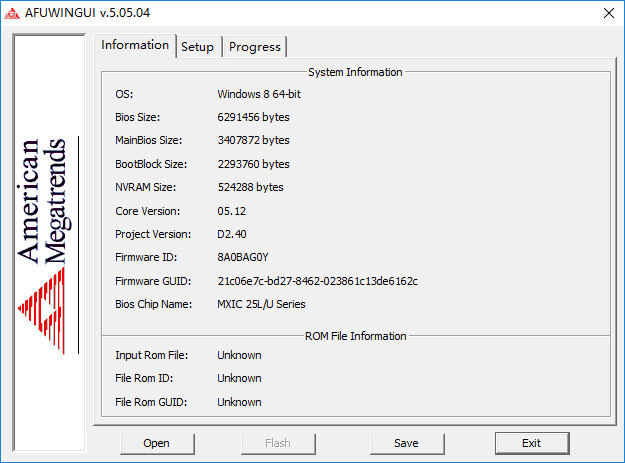Image resolution: width=625 pixels, height=463 pixels.
Task: Click the 'Bios Chip Name:' label
Action: tap(153, 304)
